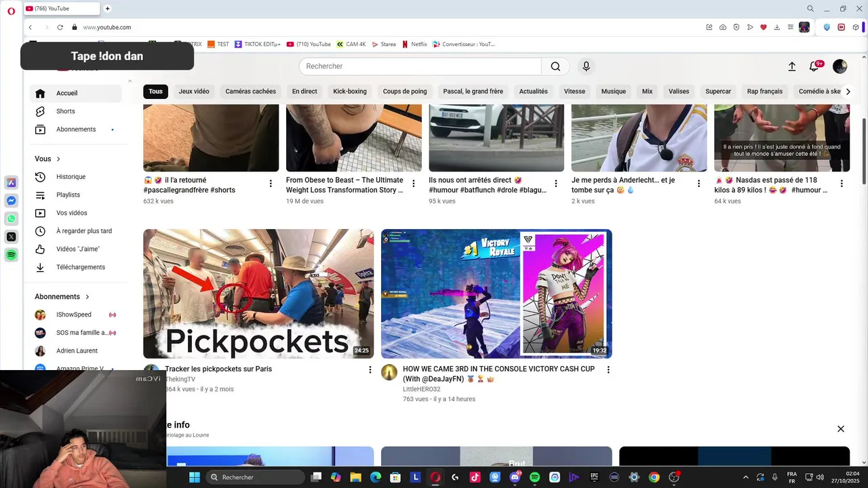Image resolution: width=868 pixels, height=488 pixels.
Task: Select the Tous filter chip
Action: pos(156,91)
